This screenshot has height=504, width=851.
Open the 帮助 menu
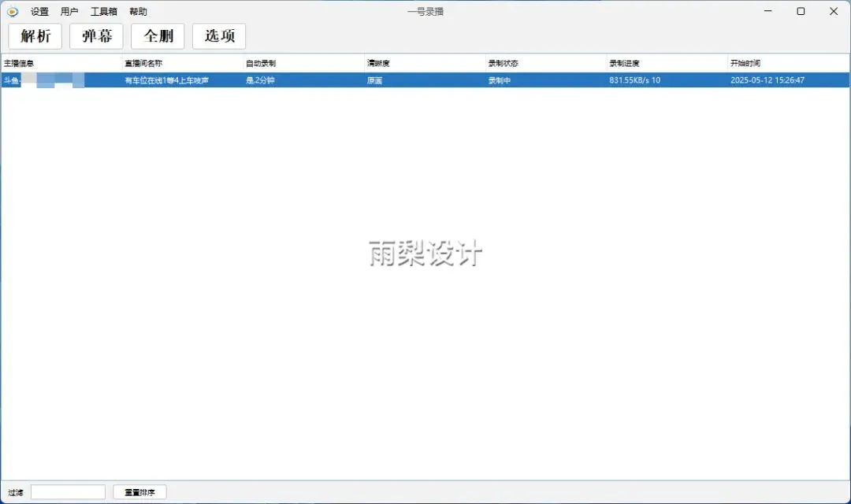pos(138,11)
